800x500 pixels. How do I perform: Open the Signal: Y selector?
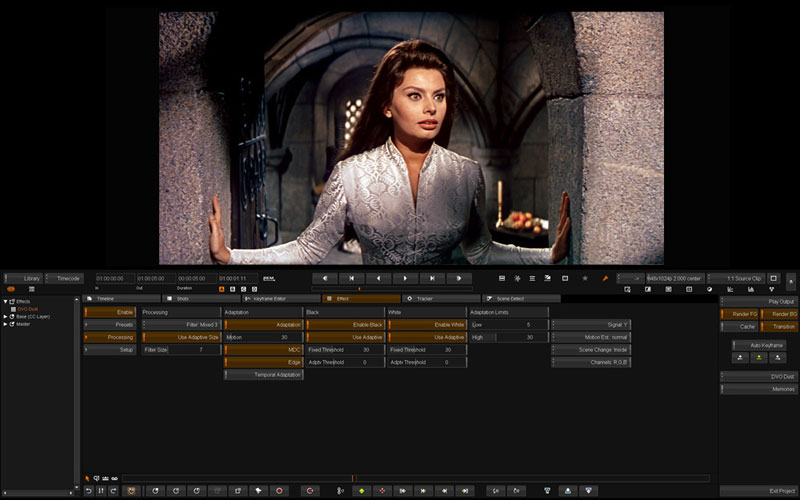pyautogui.click(x=591, y=325)
